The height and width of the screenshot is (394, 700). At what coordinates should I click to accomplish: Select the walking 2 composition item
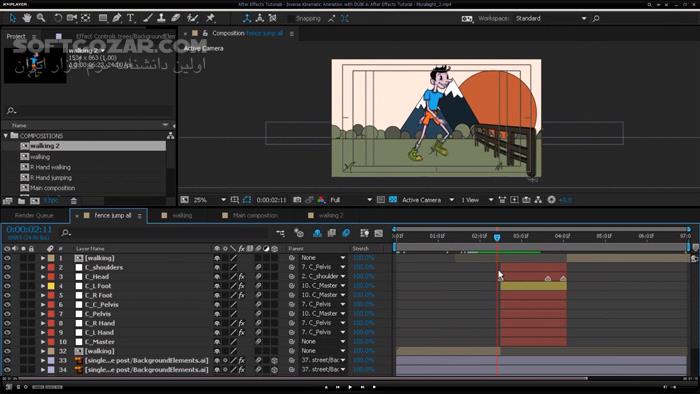[x=93, y=146]
